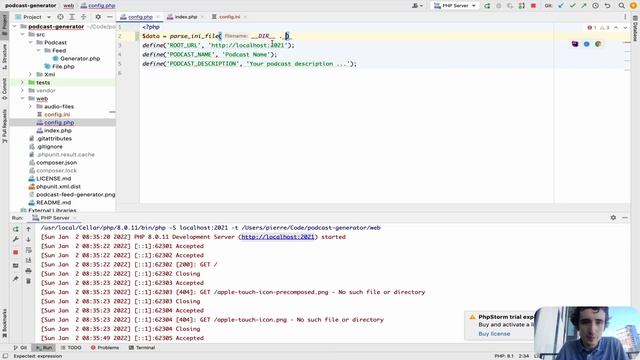Click the Git push arrow icon

tap(584, 6)
